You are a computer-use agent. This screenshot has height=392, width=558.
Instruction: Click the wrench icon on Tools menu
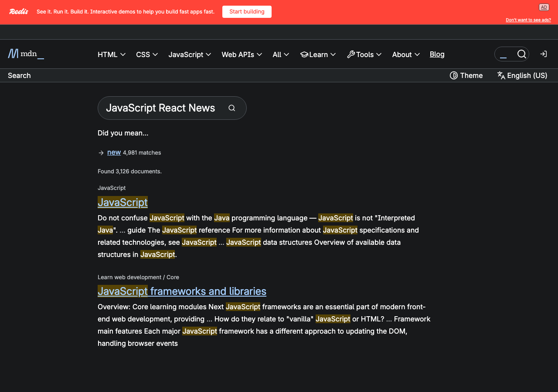351,54
